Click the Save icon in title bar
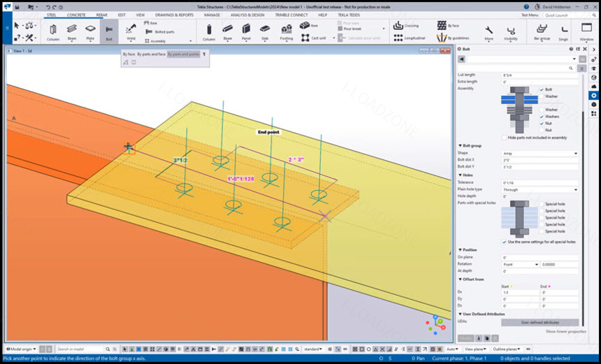This screenshot has height=364, width=601. [x=17, y=7]
